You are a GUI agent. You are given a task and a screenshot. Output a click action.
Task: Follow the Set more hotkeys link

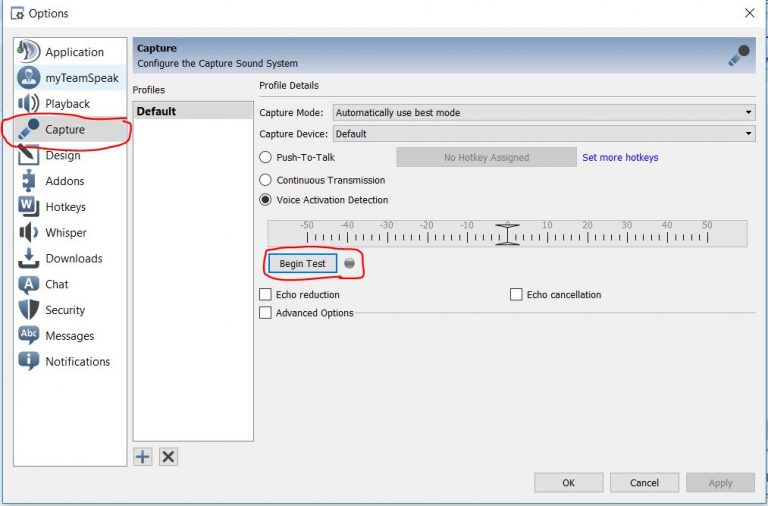click(x=620, y=157)
